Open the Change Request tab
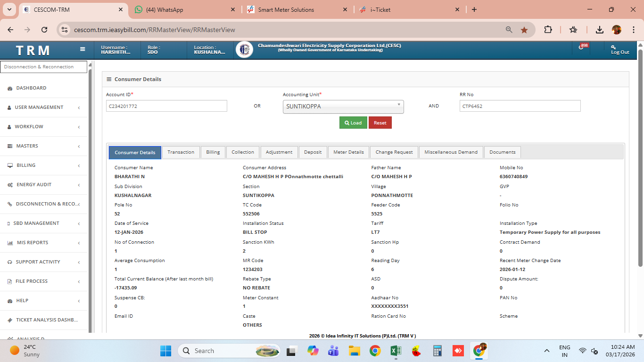 click(x=394, y=152)
